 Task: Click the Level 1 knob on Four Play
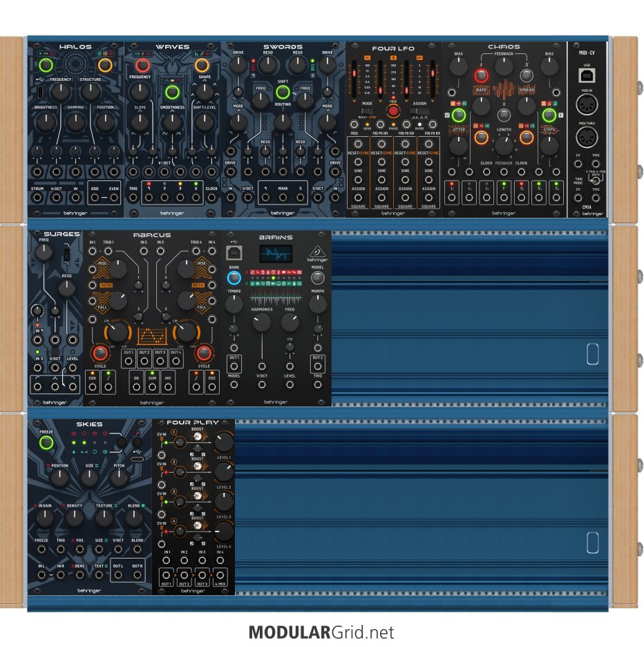coord(224,442)
